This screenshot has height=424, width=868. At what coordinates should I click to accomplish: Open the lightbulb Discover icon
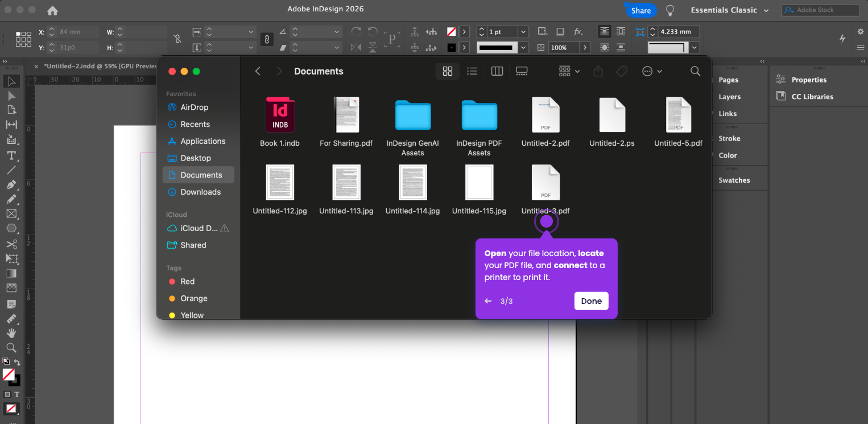point(670,10)
